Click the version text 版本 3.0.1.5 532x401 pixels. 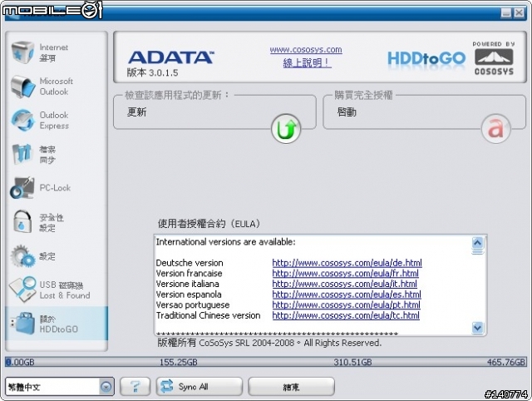pos(153,72)
